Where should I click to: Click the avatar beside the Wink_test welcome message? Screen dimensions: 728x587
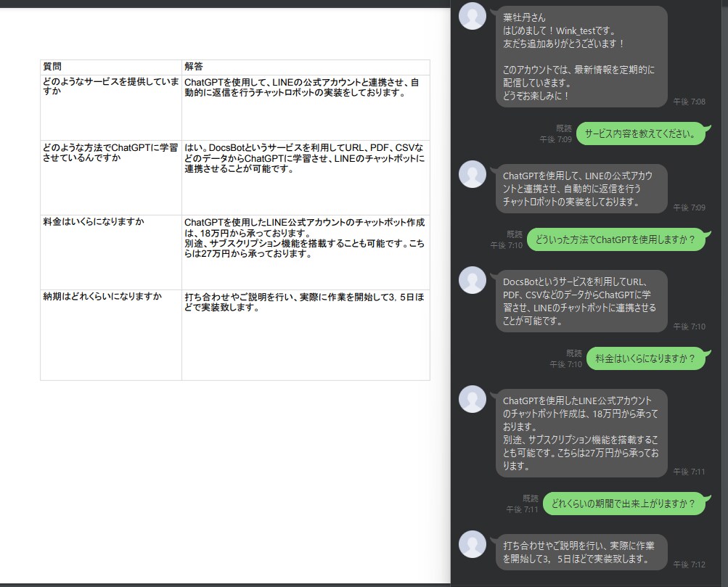(473, 16)
